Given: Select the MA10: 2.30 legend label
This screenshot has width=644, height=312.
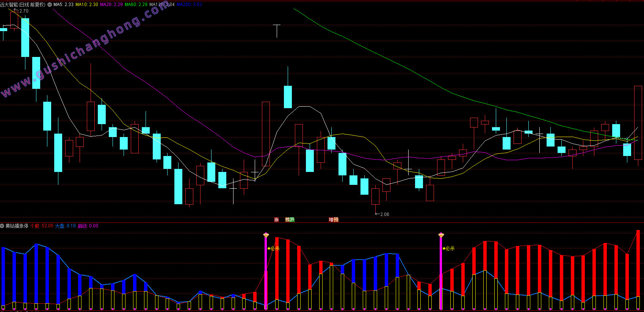Looking at the screenshot, I should point(87,5).
